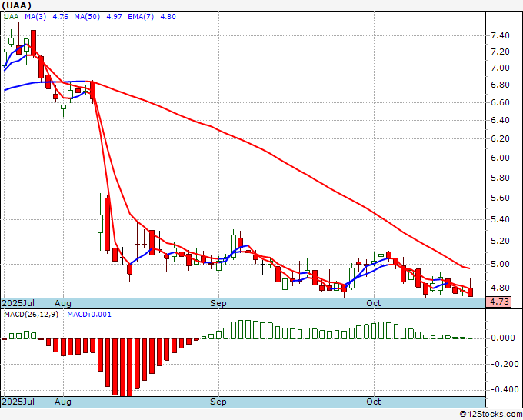Image resolution: width=523 pixels, height=420 pixels.
Task: Click the 6.80 price axis label
Action: tap(500, 85)
